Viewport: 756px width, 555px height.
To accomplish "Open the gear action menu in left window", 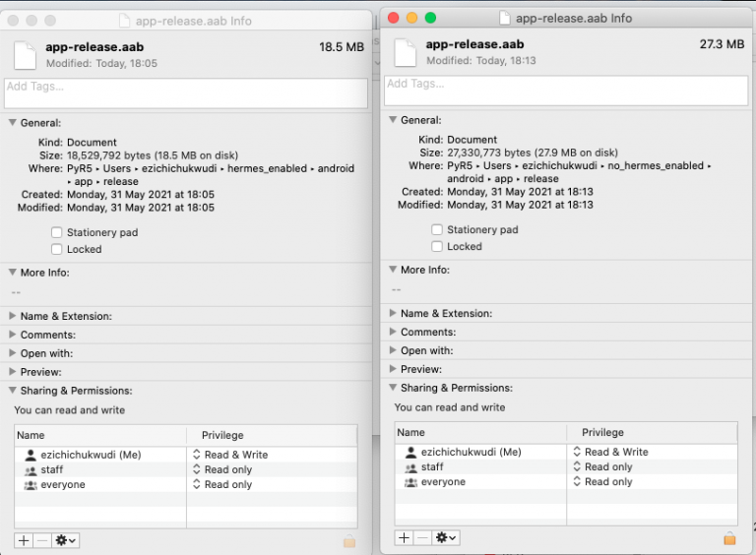I will click(x=65, y=540).
